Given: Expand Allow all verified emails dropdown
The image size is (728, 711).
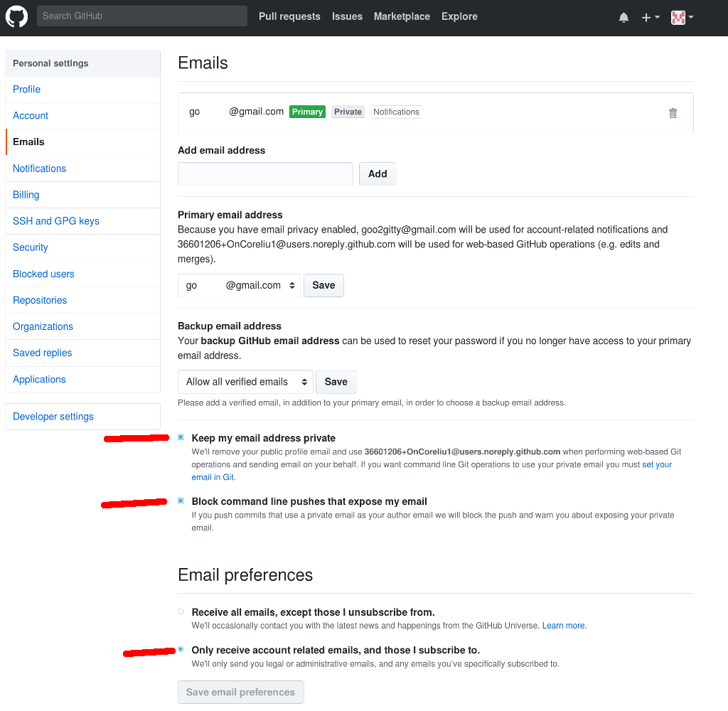Looking at the screenshot, I should pos(245,382).
